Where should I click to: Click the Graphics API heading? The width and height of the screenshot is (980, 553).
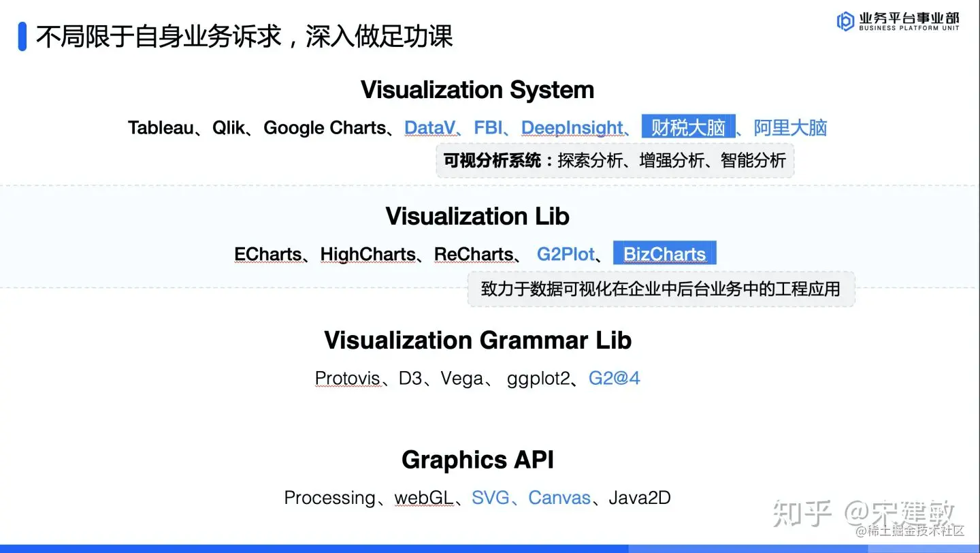coord(478,460)
